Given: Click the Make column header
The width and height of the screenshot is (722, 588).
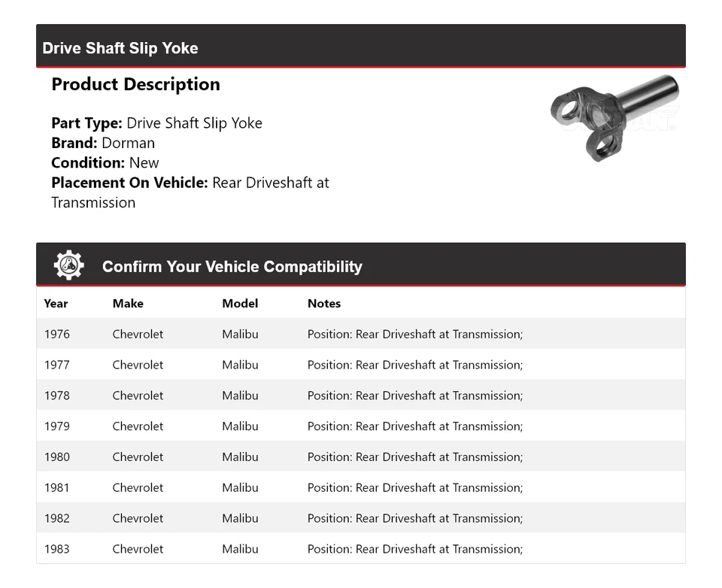Looking at the screenshot, I should coord(128,304).
